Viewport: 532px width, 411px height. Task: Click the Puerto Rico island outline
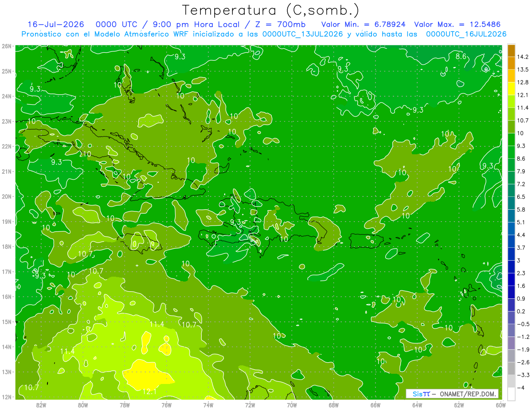366,241
